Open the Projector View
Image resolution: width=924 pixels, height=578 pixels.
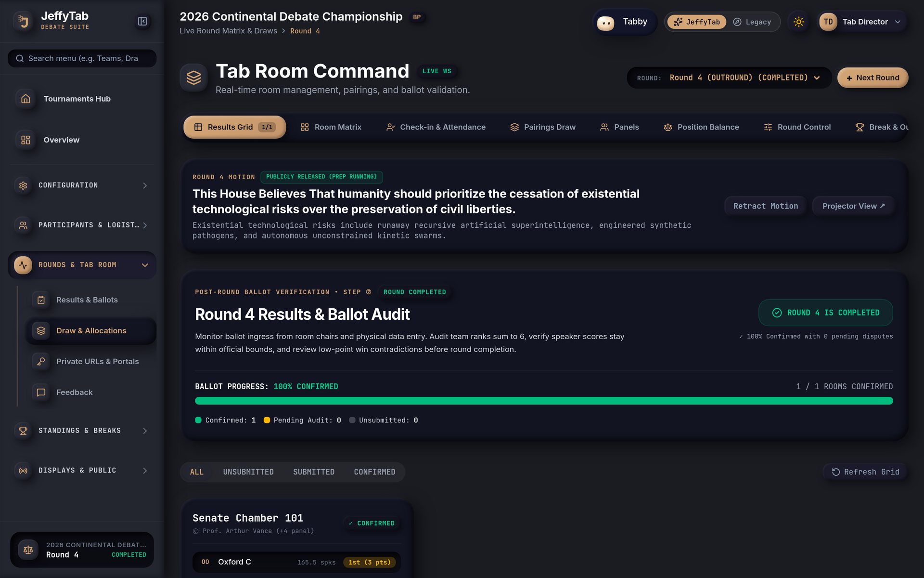[x=853, y=206]
